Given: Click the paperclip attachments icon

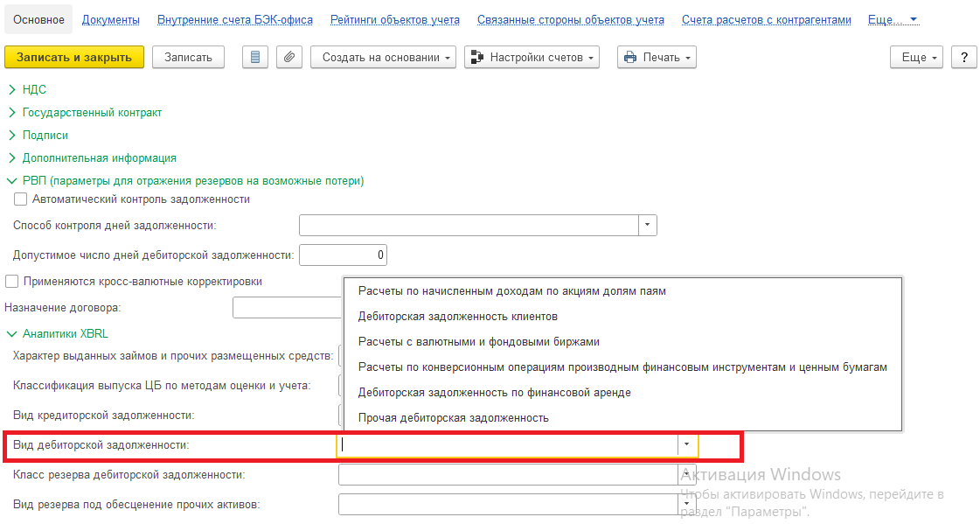Looking at the screenshot, I should pos(289,57).
